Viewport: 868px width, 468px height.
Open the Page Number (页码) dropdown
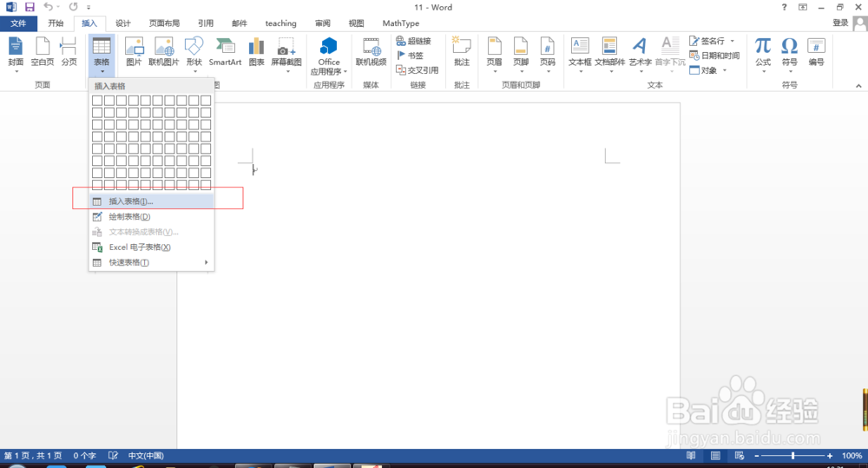(x=548, y=54)
